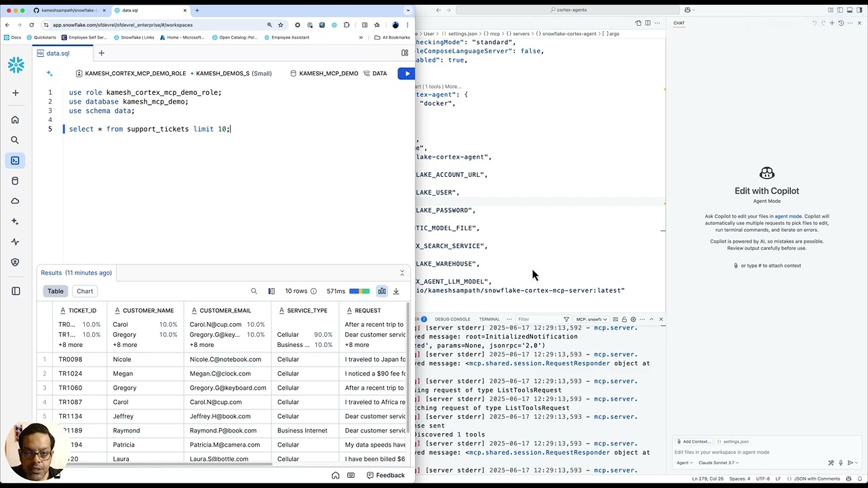
Task: Open the workspace layout icon right of tabs
Action: (405, 53)
